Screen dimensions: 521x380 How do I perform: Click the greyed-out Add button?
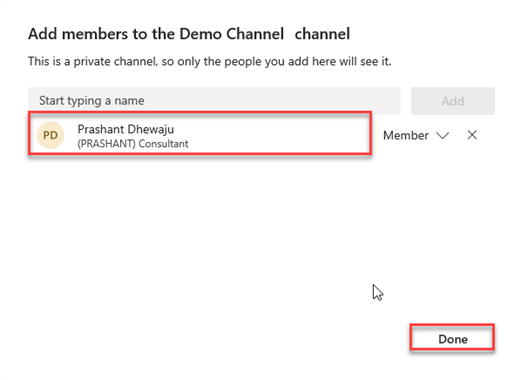(453, 101)
